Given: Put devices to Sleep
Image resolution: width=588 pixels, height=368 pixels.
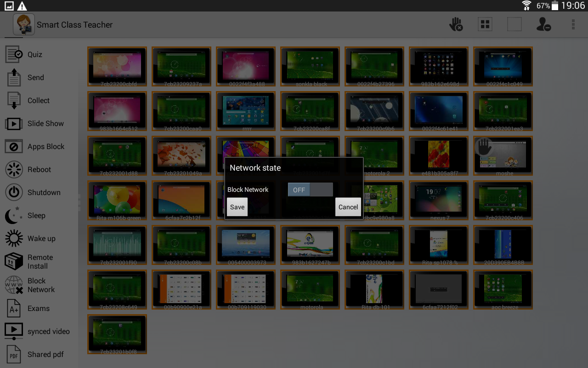Looking at the screenshot, I should coord(36,215).
